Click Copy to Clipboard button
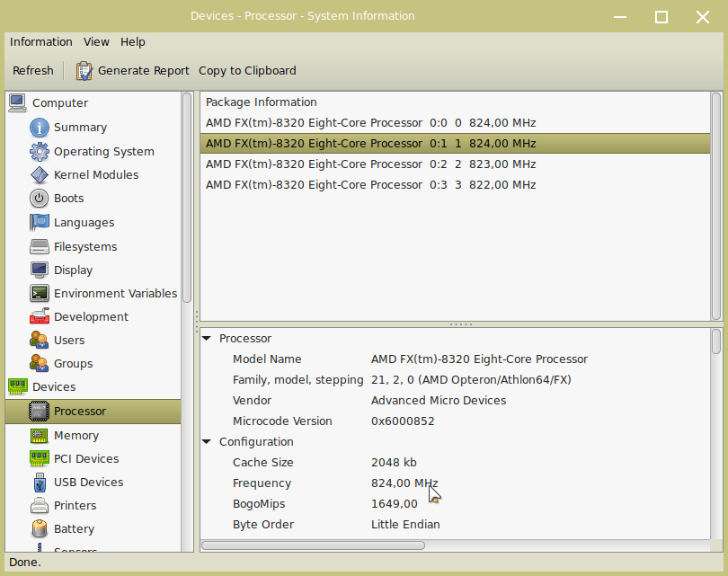The width and height of the screenshot is (728, 576). click(247, 71)
